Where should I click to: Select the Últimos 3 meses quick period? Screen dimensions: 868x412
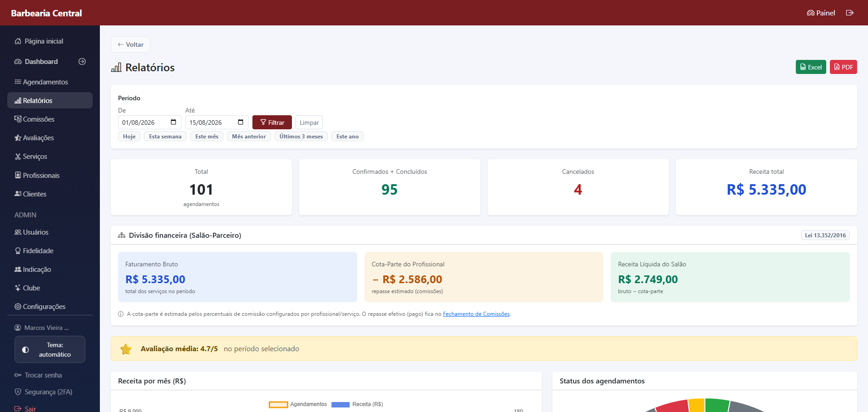301,137
